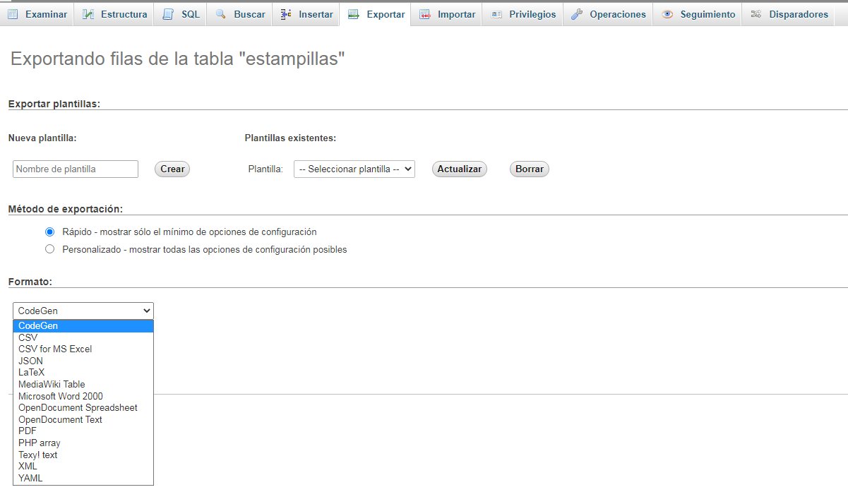Click the Importar tab icon
This screenshot has height=504, width=848.
pos(424,13)
